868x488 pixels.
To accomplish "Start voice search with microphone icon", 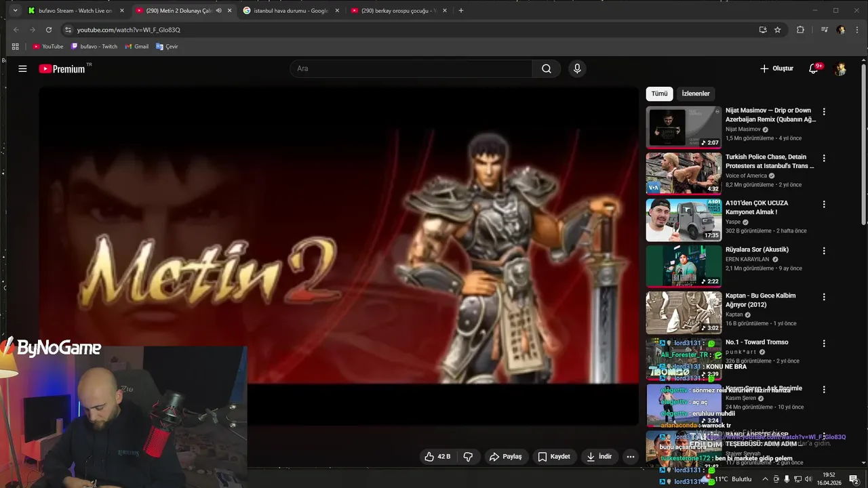I will [x=577, y=68].
